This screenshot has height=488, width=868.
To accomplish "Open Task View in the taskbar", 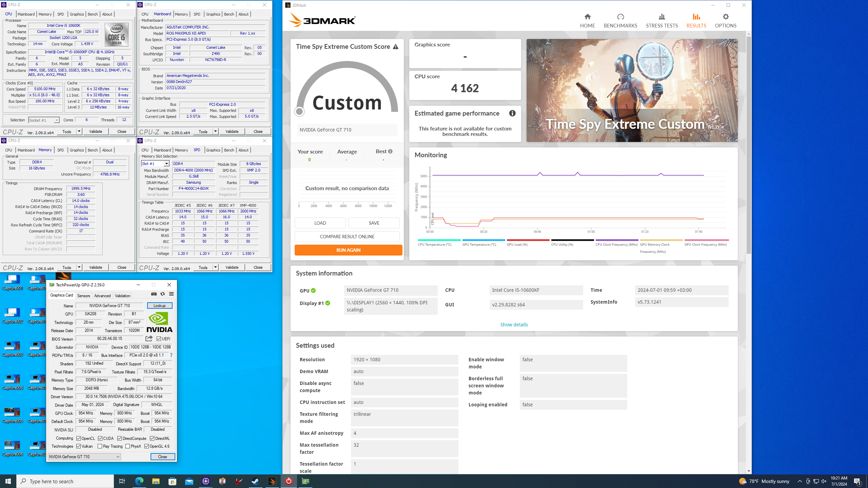I will click(122, 481).
